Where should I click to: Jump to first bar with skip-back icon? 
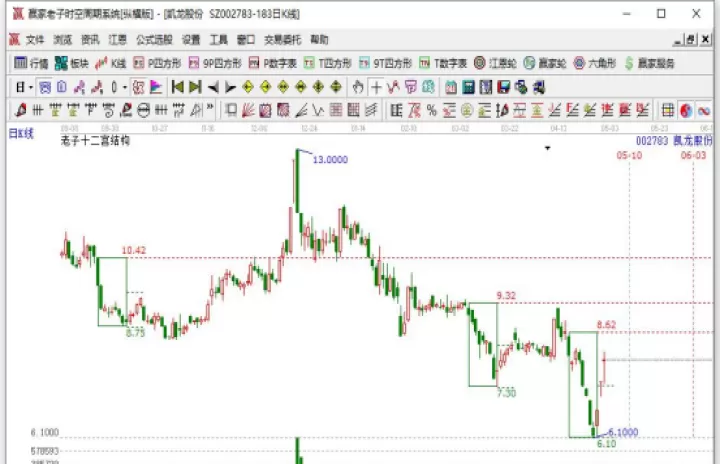pyautogui.click(x=177, y=87)
